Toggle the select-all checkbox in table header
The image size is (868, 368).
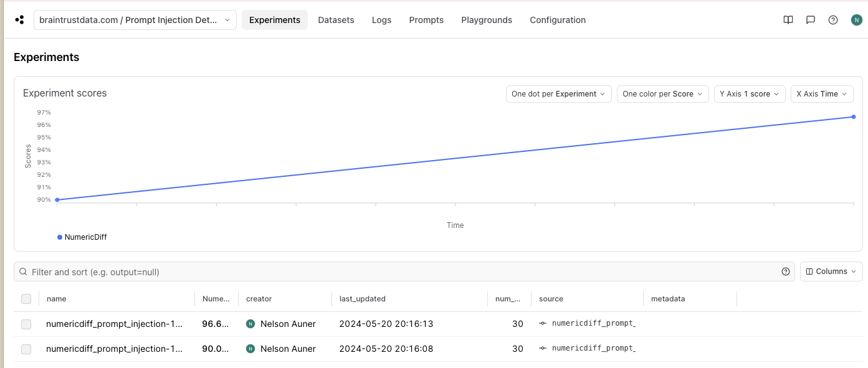26,299
